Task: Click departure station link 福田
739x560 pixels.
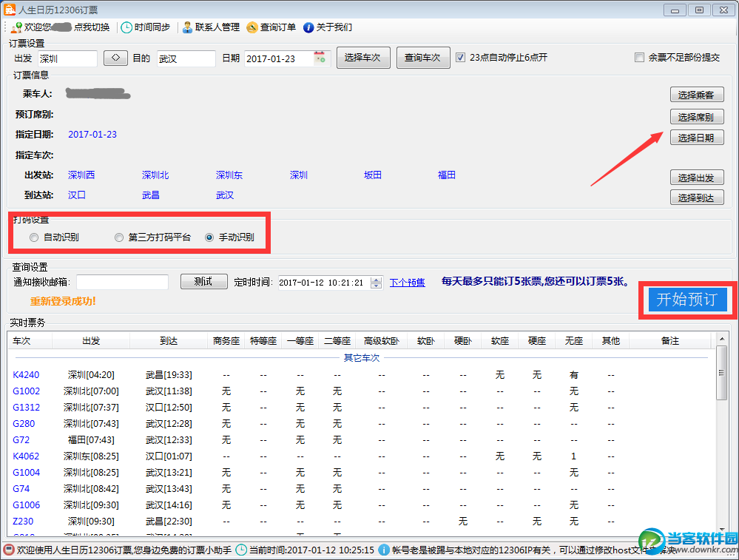Action: pyautogui.click(x=446, y=175)
